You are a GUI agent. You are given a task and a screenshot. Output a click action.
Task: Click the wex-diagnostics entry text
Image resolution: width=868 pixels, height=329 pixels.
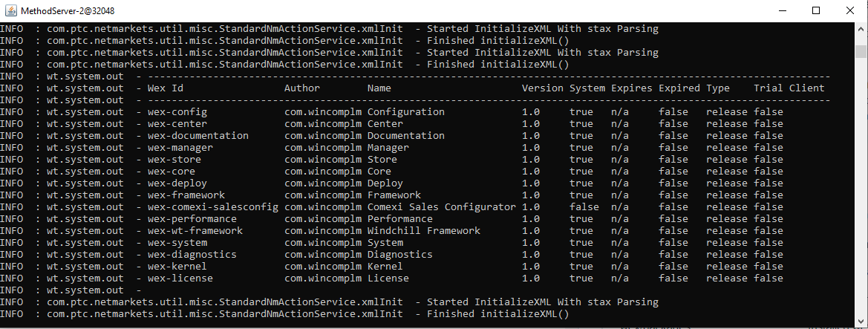192,255
